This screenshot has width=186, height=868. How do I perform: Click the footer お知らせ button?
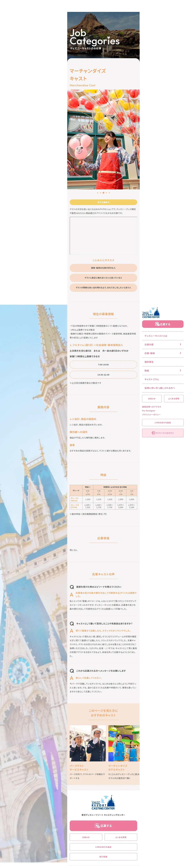tap(86, 837)
